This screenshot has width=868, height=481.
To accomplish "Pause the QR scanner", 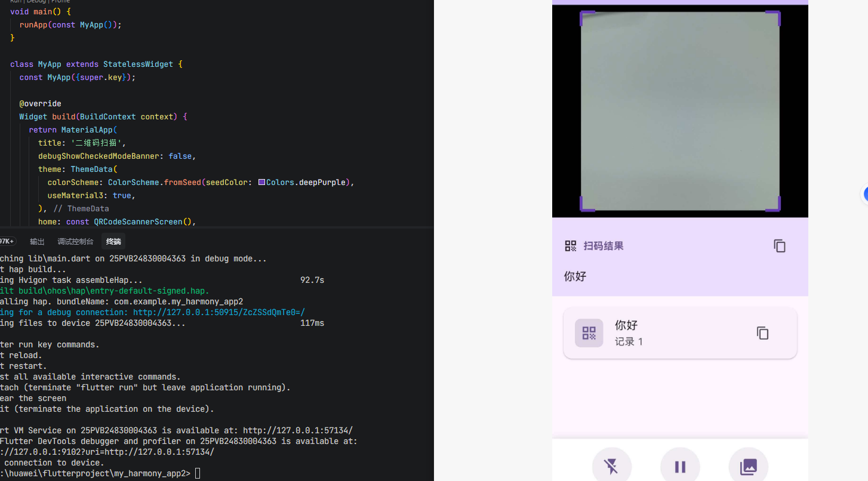I will tap(680, 467).
